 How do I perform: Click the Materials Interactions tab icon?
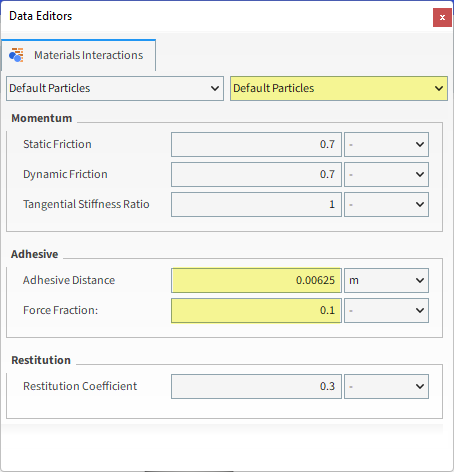click(x=16, y=55)
